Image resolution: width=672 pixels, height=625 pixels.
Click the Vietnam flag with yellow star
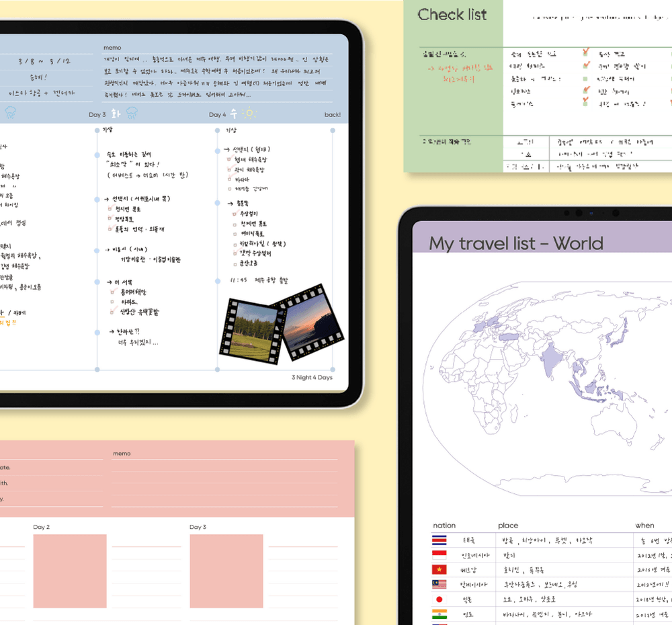click(x=439, y=570)
